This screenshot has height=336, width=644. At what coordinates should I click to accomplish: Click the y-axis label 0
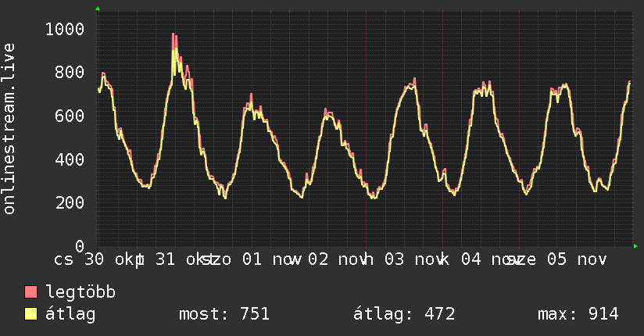pyautogui.click(x=80, y=246)
